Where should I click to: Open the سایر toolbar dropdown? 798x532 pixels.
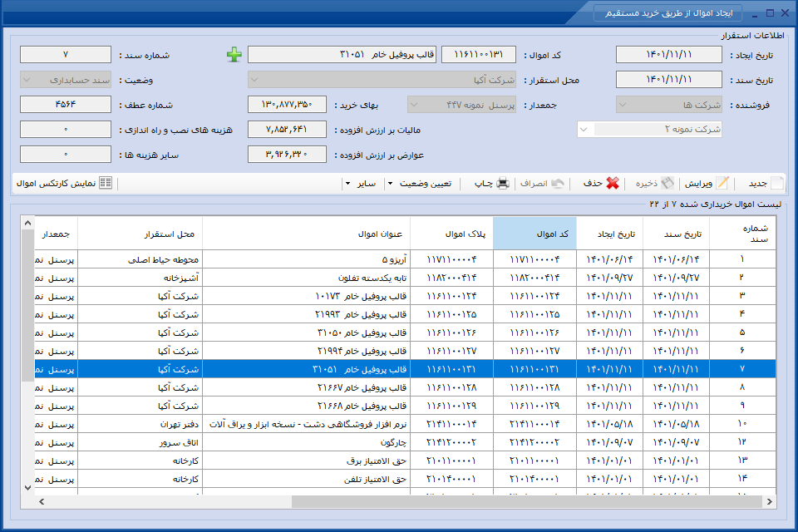pos(361,183)
